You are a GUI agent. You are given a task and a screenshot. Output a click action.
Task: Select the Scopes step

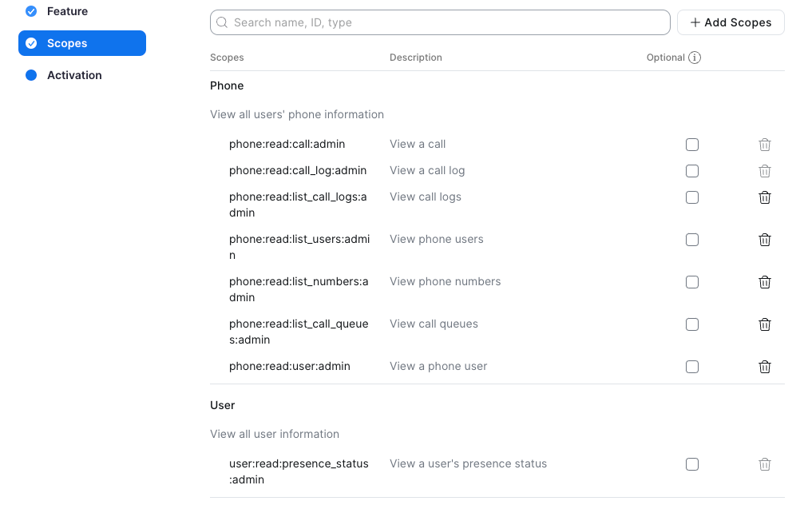point(81,43)
